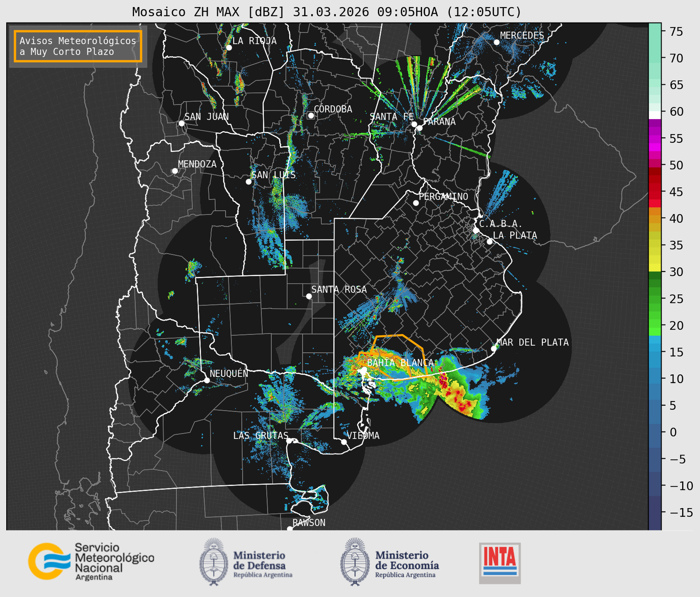Click the Bahía Blanca city marker

(364, 369)
